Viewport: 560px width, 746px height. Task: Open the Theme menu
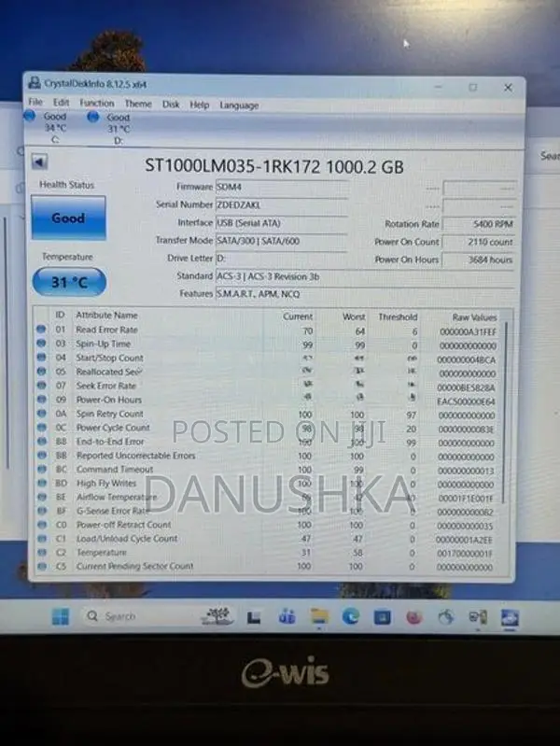coord(138,104)
